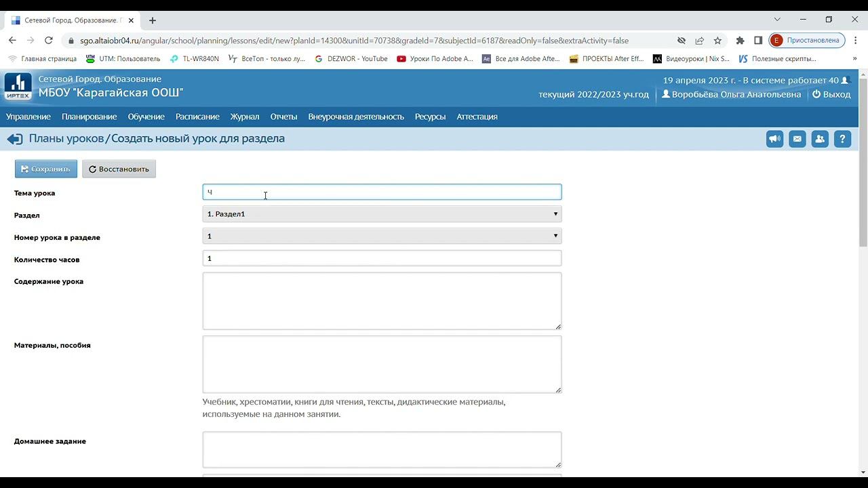Open the Номер урока в разделе dropdown
Viewport: 868px width, 488px height.
(382, 236)
